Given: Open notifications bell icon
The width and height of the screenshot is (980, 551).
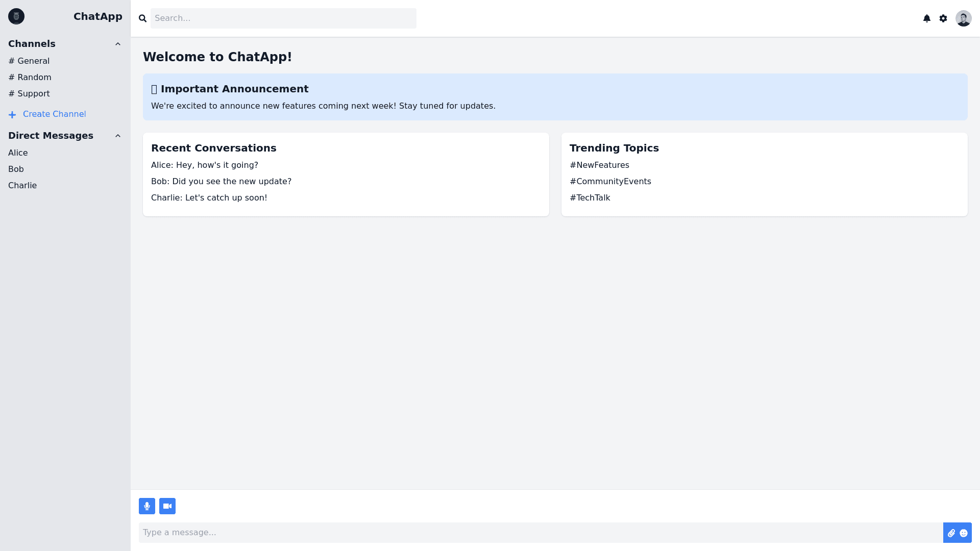Looking at the screenshot, I should [927, 18].
